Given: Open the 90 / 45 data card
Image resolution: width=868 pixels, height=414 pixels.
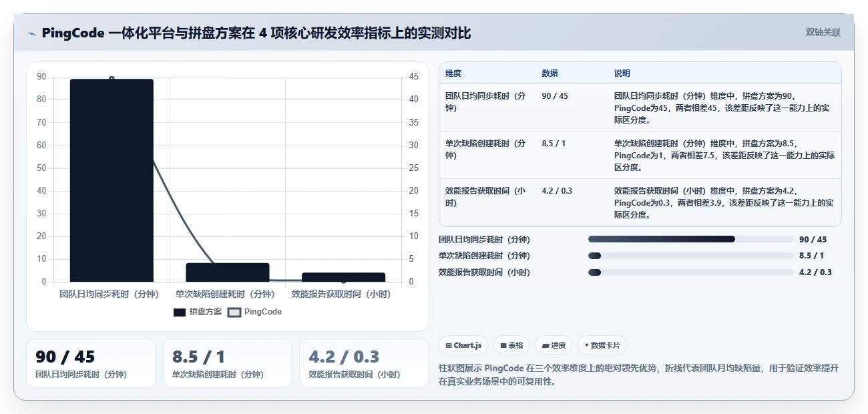Looking at the screenshot, I should point(91,363).
